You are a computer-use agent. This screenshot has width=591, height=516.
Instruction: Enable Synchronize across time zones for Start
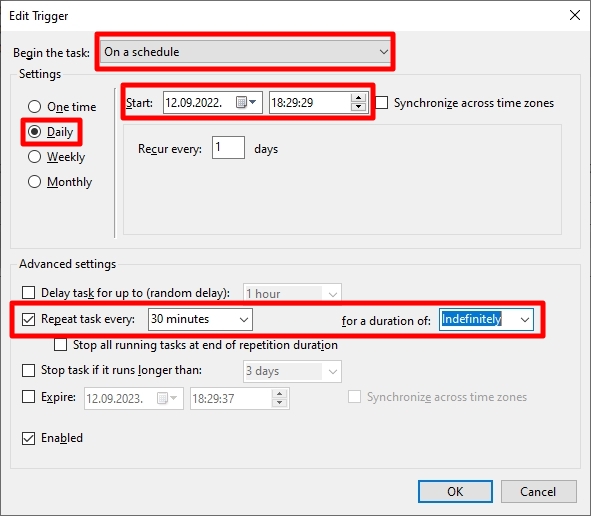(381, 103)
